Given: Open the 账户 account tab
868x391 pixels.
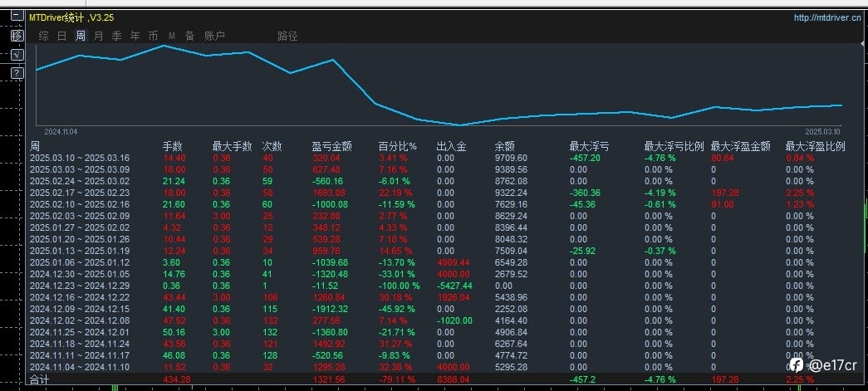Looking at the screenshot, I should [215, 36].
